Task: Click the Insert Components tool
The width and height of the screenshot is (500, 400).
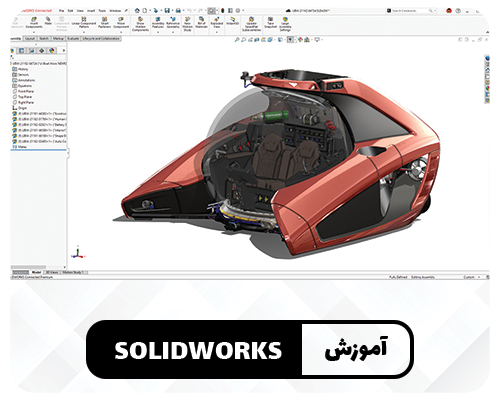Action: coord(34,23)
